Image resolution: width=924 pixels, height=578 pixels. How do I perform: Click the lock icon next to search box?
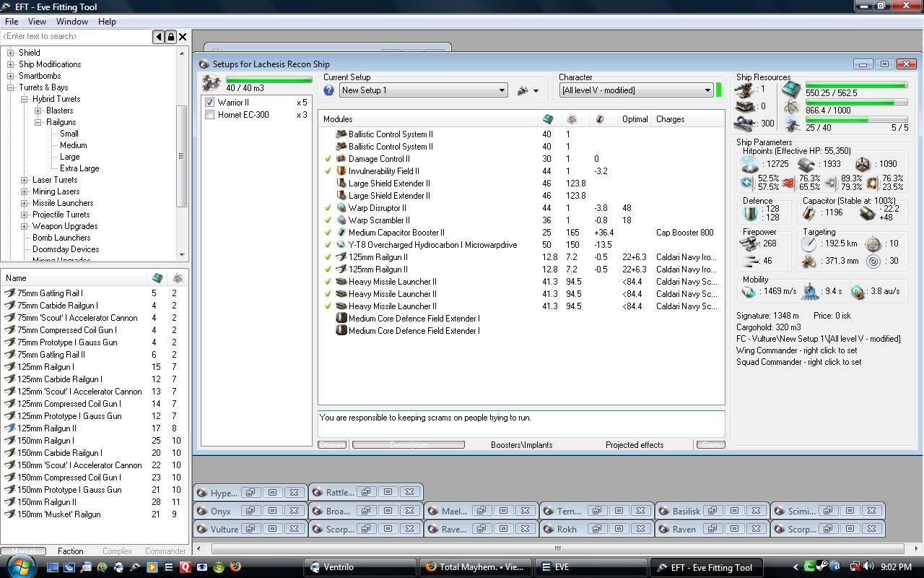(170, 37)
